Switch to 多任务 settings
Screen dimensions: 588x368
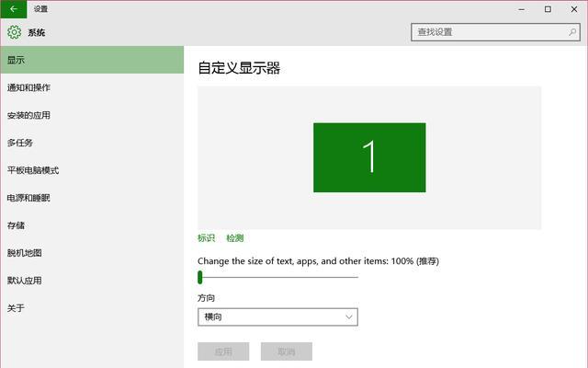tap(92, 143)
